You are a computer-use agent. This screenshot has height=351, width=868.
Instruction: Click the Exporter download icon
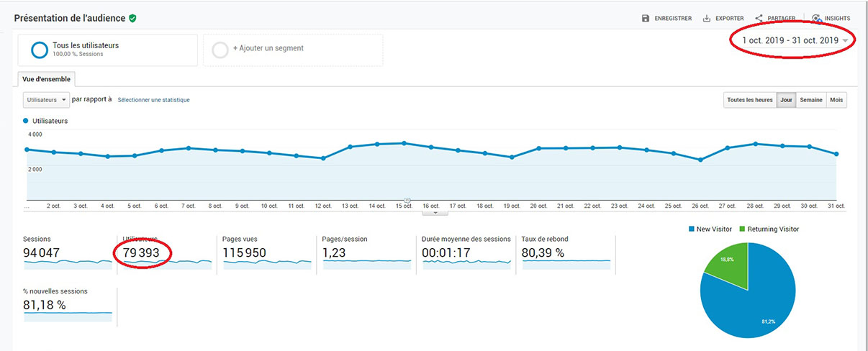707,18
